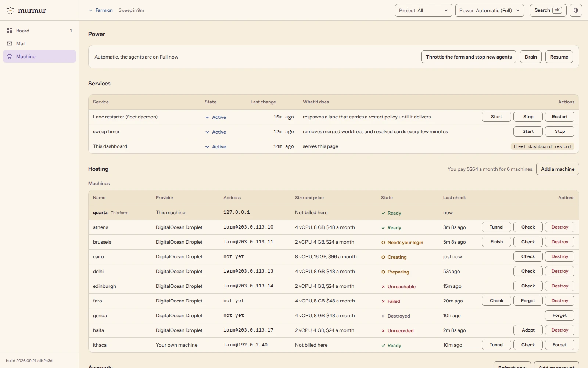Destroy the edinburgh machine

pos(560,286)
